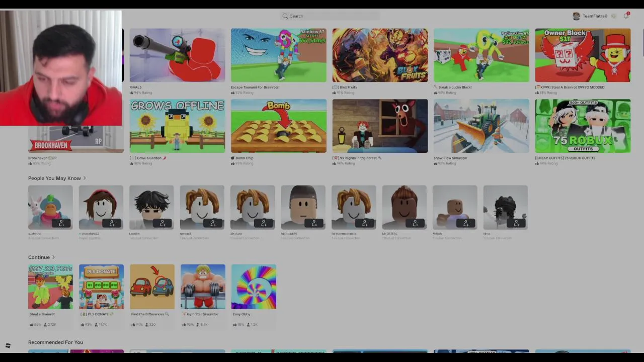Add connection for Mr.DSTEAL
644x362 pixels.
click(x=416, y=223)
